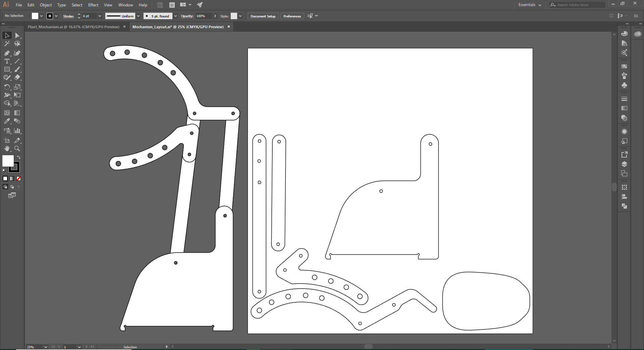Open the Pathfinder panel
This screenshot has width=644, height=350.
pos(624,206)
